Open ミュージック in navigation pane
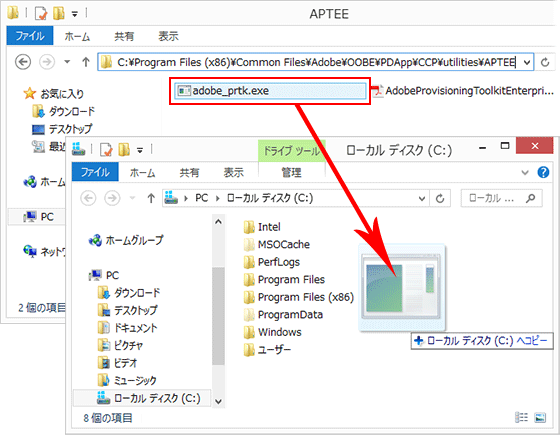560x435 pixels. point(127,380)
